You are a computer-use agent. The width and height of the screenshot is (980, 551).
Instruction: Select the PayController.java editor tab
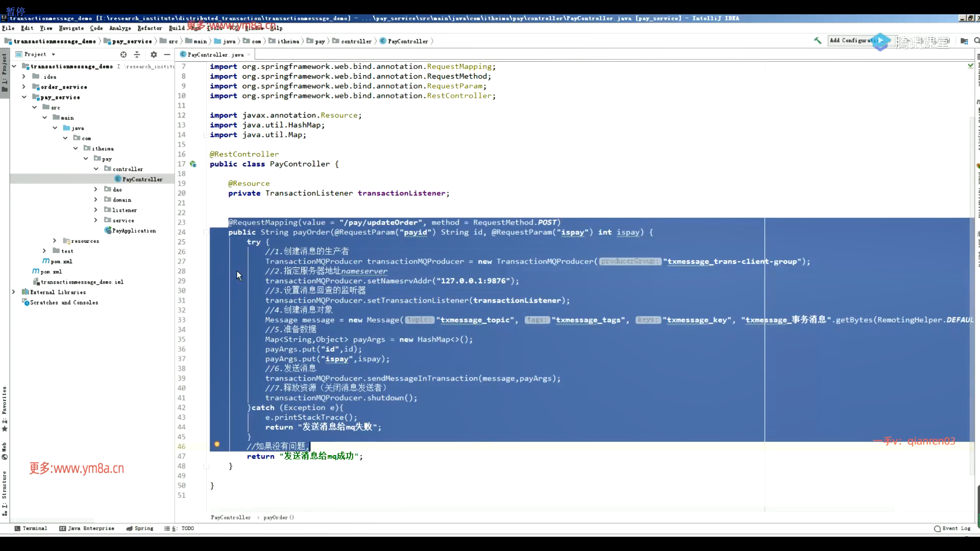215,55
